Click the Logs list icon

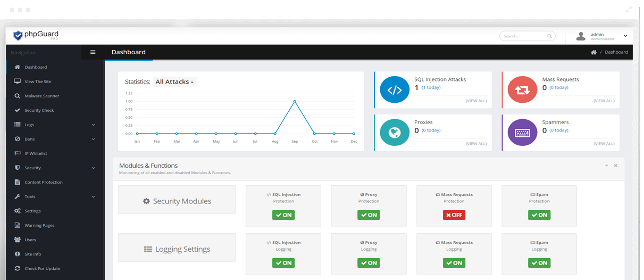(x=18, y=125)
